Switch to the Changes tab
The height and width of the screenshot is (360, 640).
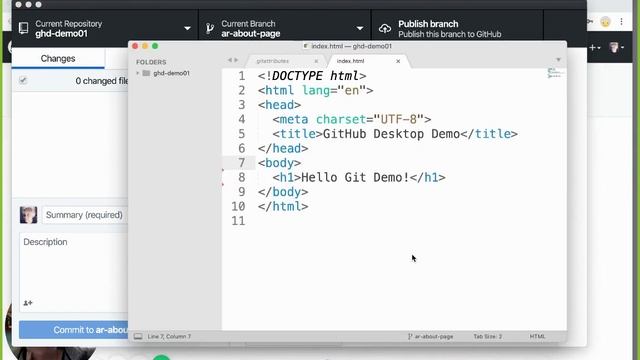(x=58, y=58)
